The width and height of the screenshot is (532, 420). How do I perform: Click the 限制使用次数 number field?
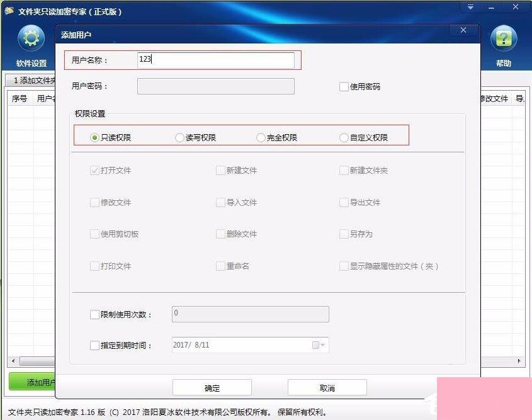point(251,314)
